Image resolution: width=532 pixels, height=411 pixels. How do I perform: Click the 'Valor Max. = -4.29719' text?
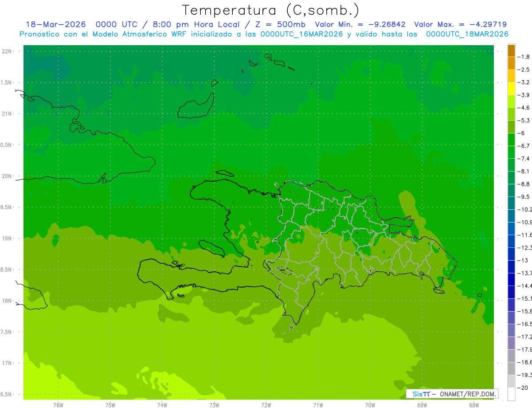pos(460,24)
